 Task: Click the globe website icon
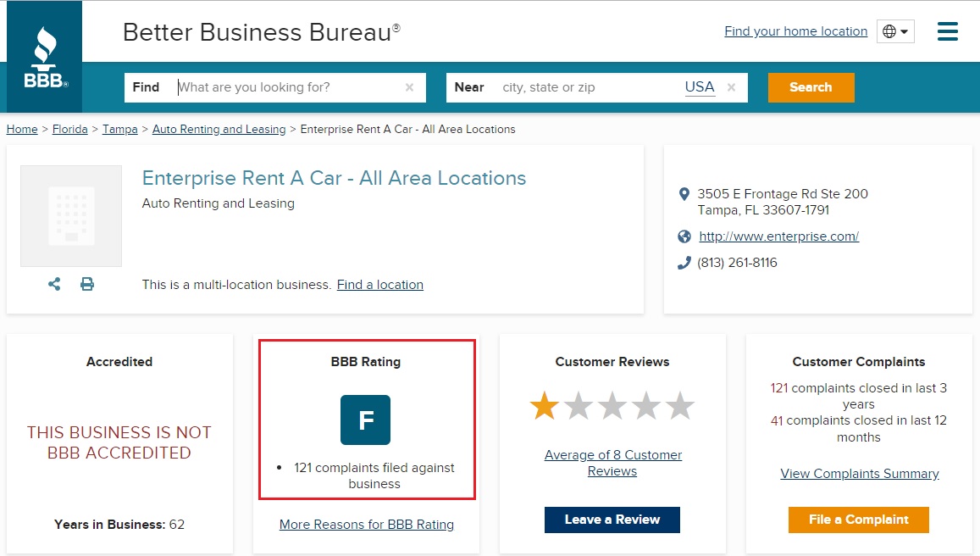684,236
